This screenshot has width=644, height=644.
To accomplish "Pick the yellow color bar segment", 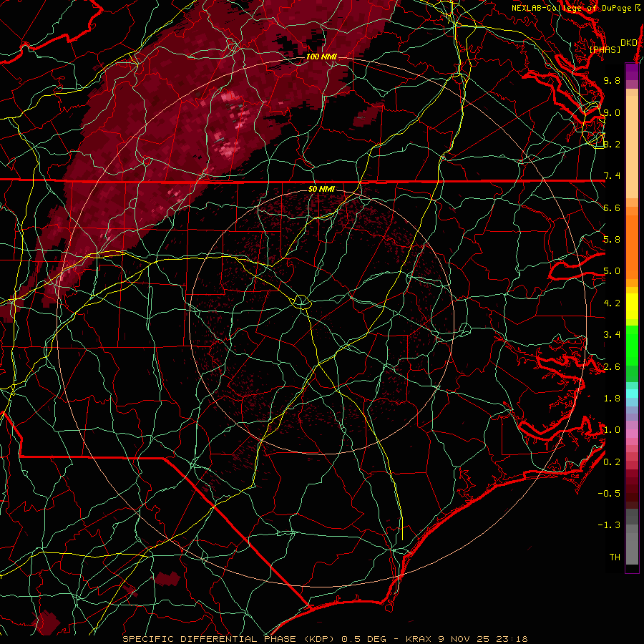I will (x=633, y=306).
